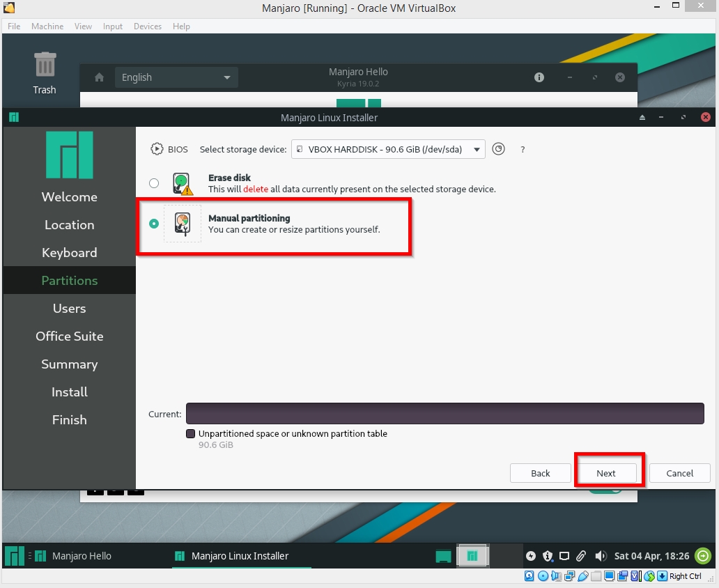This screenshot has width=719, height=588.
Task: Click the Manual partitioning disk icon
Action: 183,224
